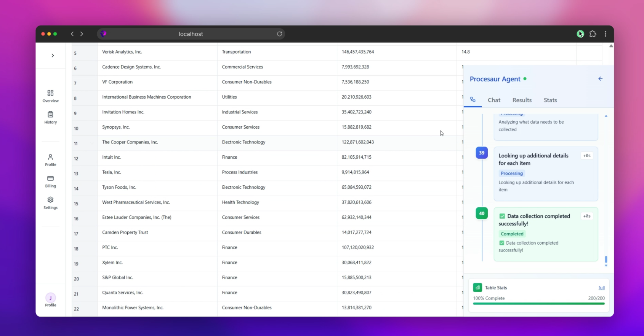Click the 100% Complete progress bar
Image resolution: width=644 pixels, height=336 pixels.
coord(538,304)
